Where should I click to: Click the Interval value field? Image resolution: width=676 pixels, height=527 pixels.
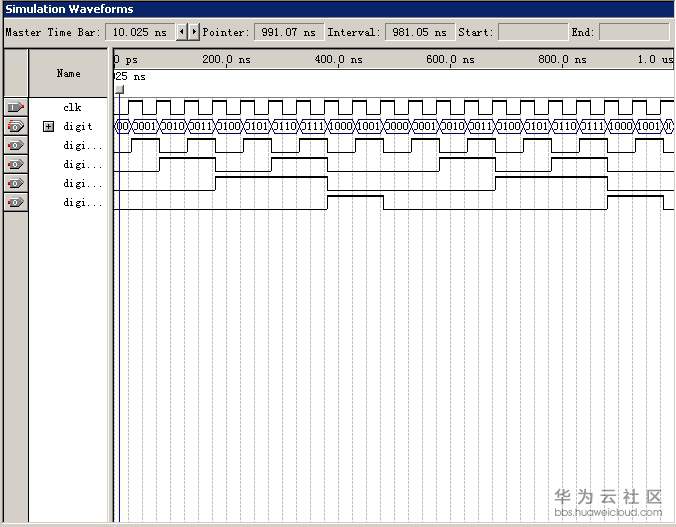[419, 32]
